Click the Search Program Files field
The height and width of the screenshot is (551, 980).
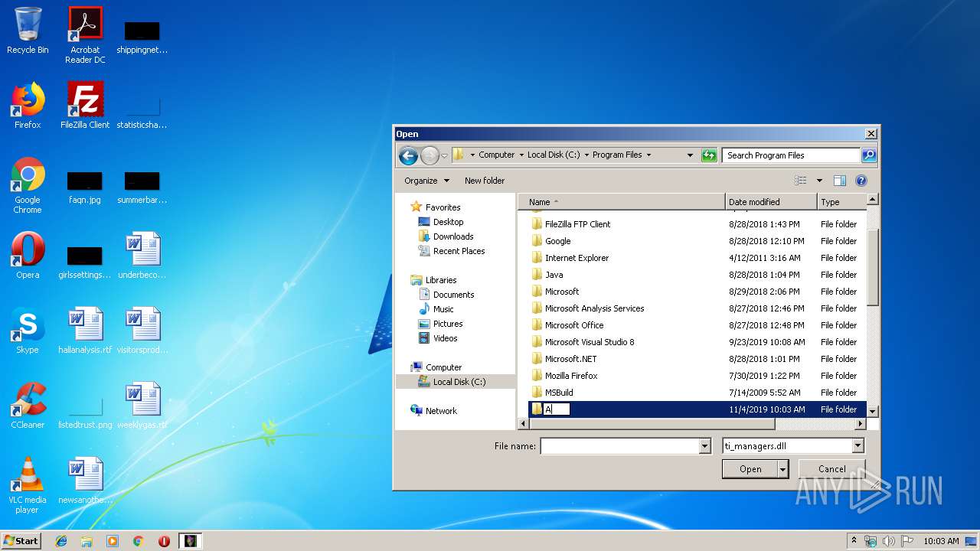click(x=791, y=155)
